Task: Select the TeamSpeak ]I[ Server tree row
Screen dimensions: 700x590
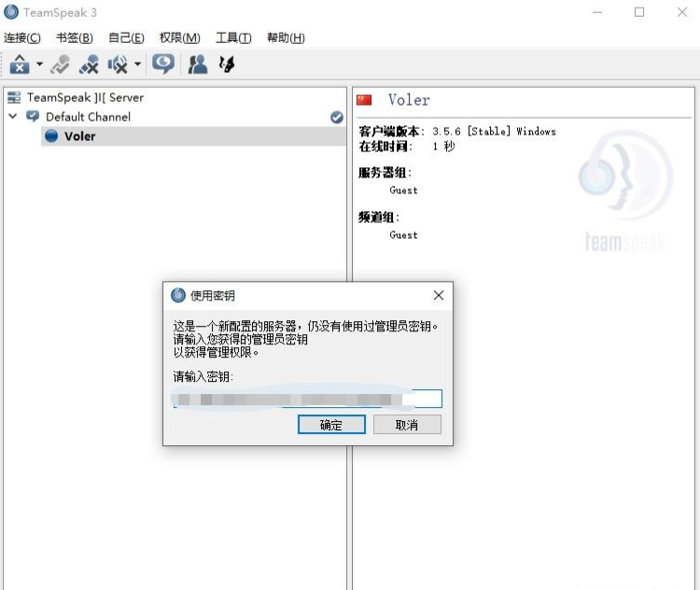Action: tap(175, 97)
